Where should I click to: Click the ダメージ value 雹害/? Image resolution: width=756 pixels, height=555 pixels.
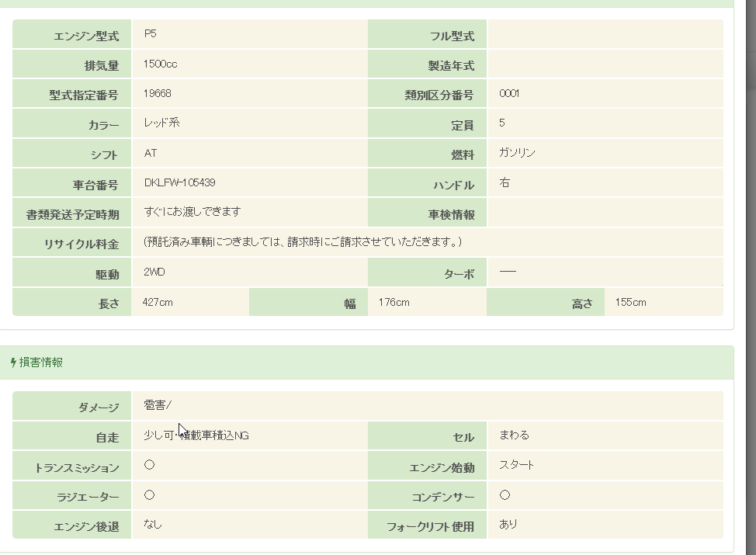pyautogui.click(x=158, y=405)
